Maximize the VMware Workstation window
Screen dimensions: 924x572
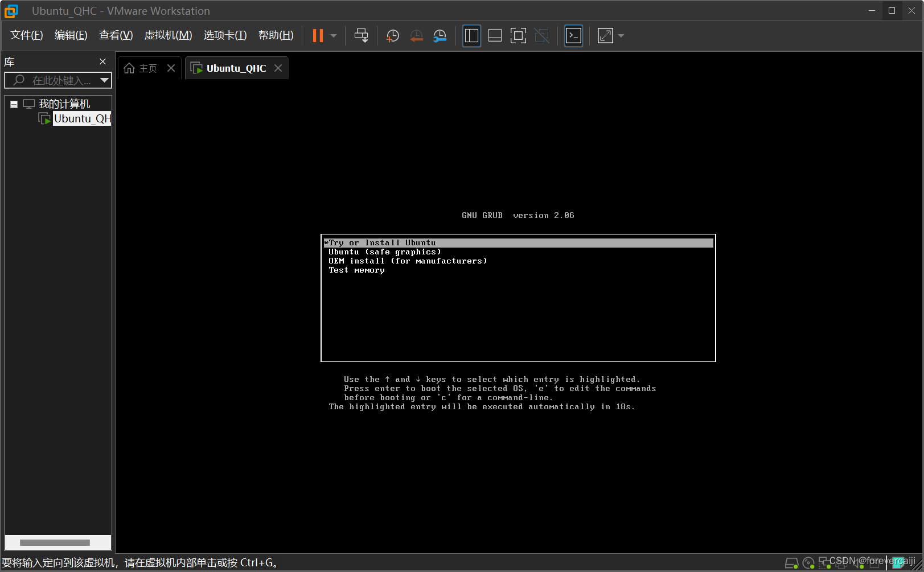pyautogui.click(x=892, y=11)
